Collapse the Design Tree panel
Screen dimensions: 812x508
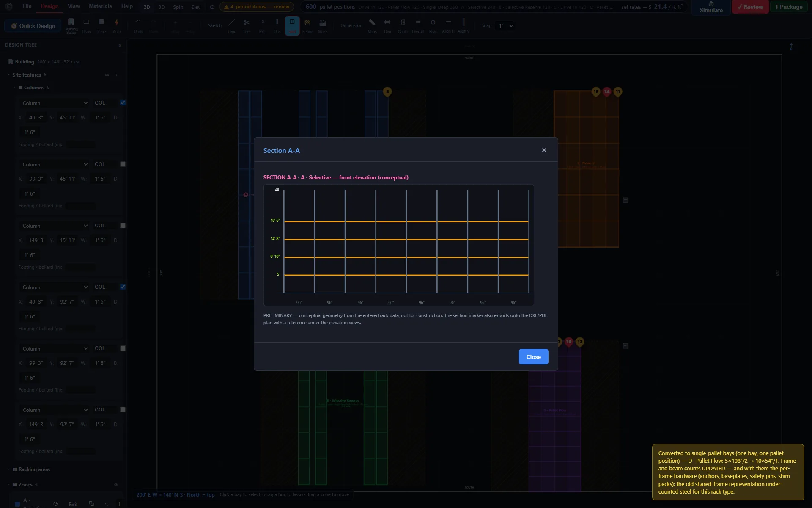120,45
